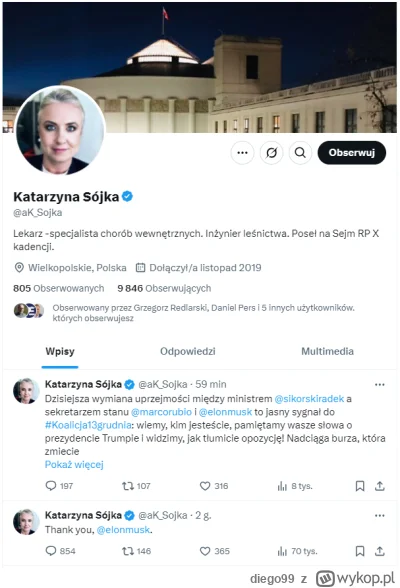Open three-dot menu on the 59 min post
This screenshot has width=400, height=588.
(380, 385)
